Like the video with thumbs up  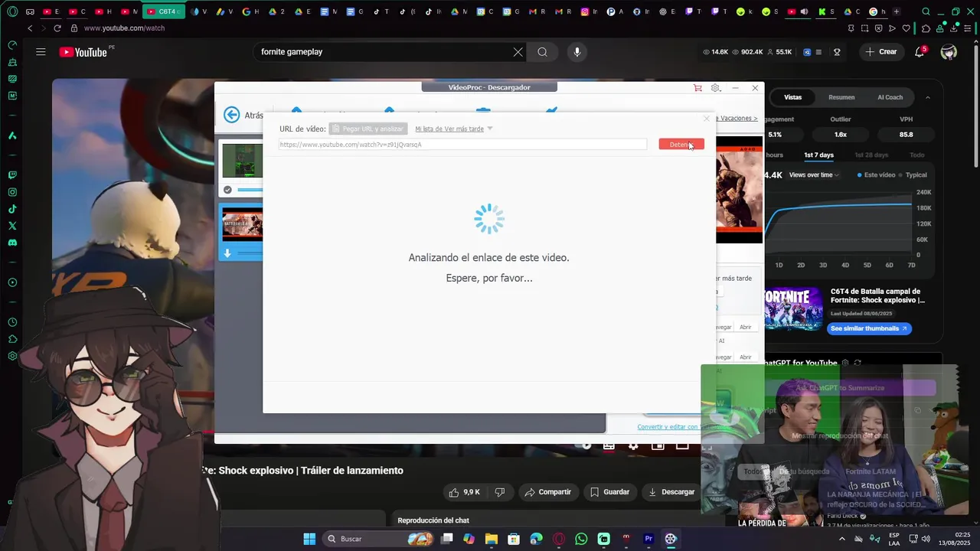coord(465,492)
